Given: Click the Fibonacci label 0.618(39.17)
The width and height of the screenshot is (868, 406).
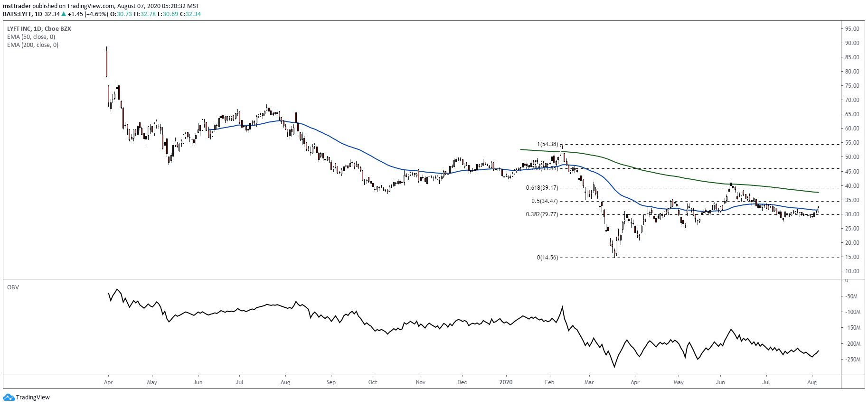Looking at the screenshot, I should pyautogui.click(x=542, y=188).
